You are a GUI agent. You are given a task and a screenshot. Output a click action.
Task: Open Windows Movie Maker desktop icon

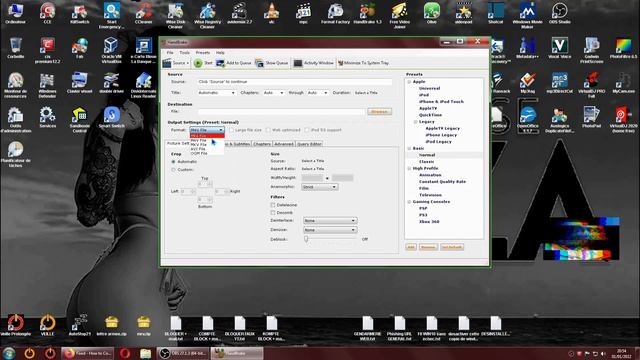tap(527, 16)
